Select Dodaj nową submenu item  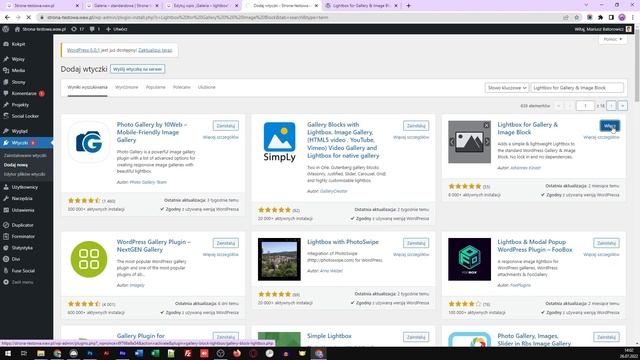[x=16, y=165]
